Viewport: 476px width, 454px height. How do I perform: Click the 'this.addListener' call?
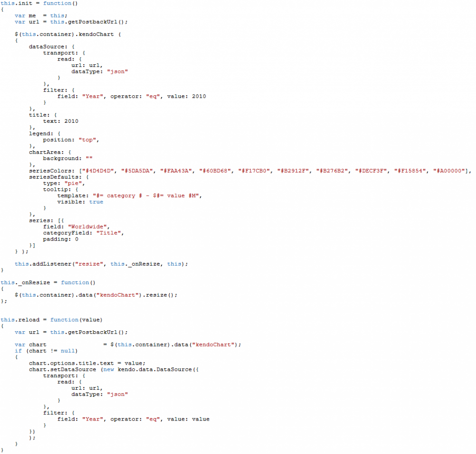click(101, 264)
